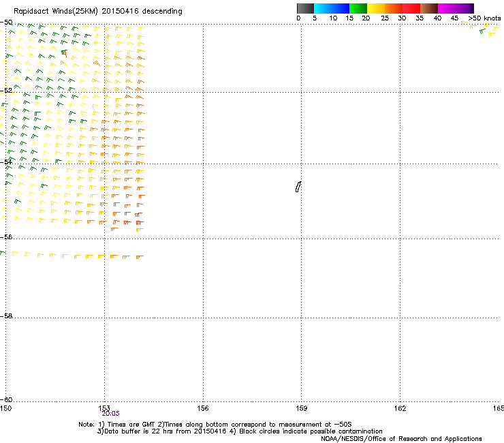
Task: Click the plot title 'Rapidsact Winds(25KM) 20150416 descending'
Action: 97,12
